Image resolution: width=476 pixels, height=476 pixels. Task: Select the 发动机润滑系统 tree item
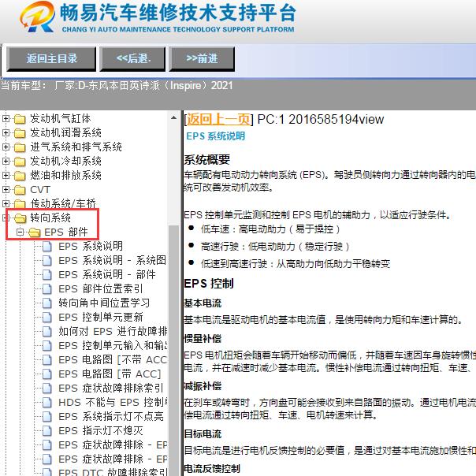tap(65, 132)
